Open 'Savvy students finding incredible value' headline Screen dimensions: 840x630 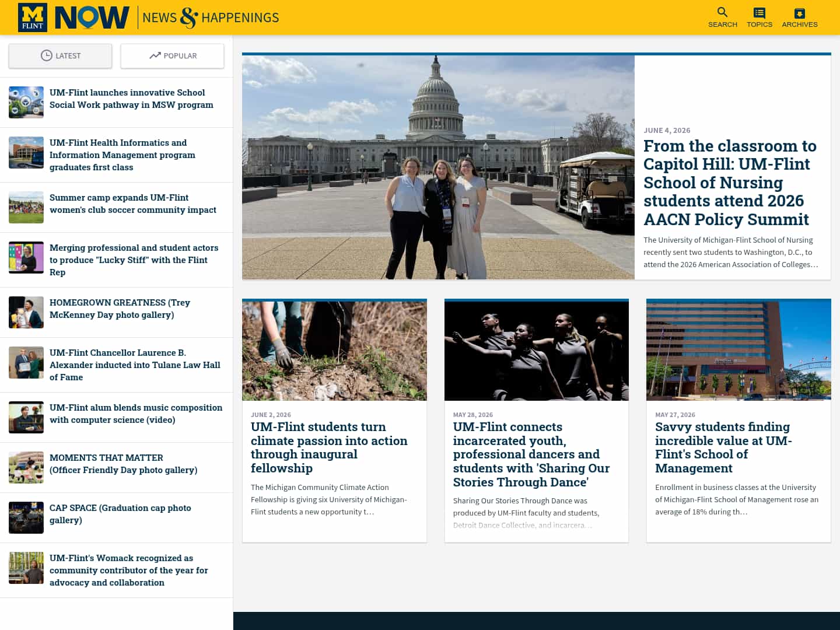tap(723, 447)
